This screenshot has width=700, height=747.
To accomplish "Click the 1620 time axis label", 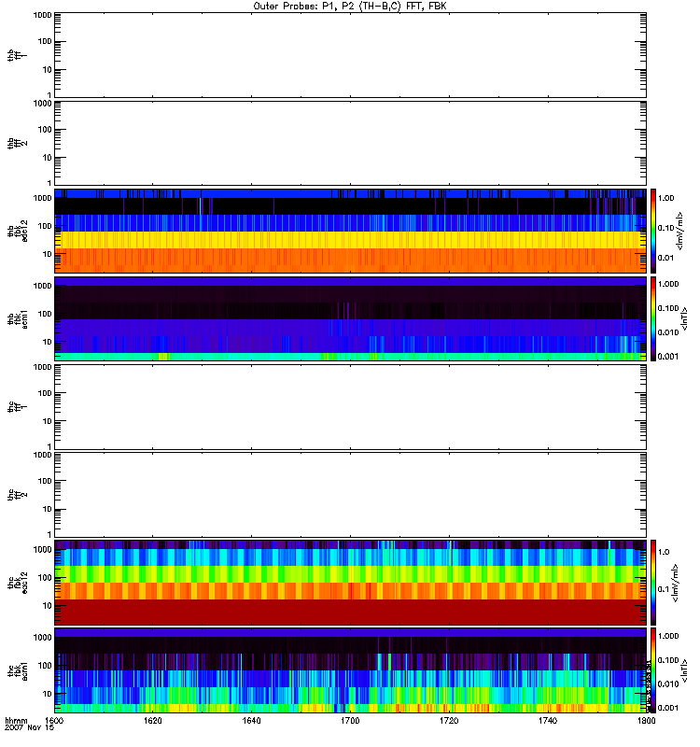I will point(152,721).
